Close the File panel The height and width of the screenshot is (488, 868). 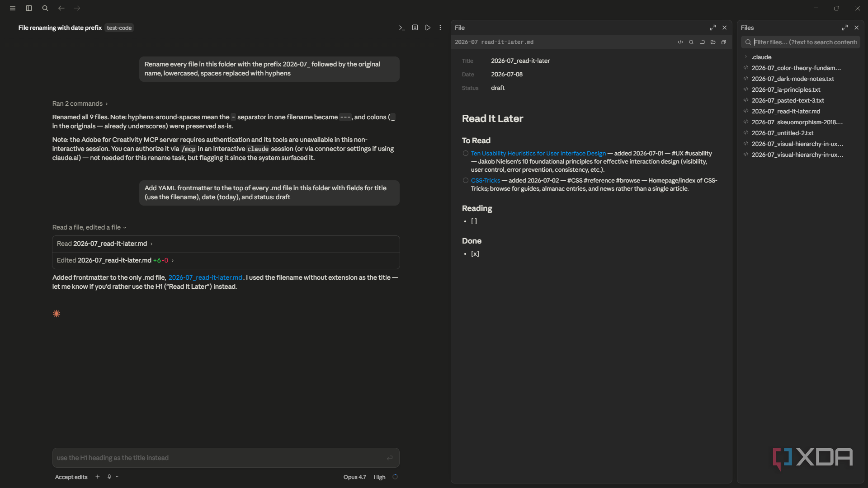725,28
